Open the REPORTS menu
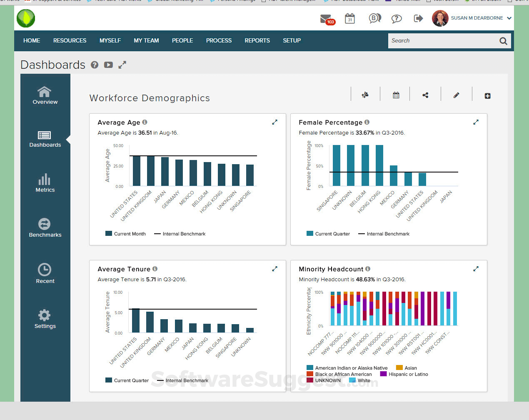This screenshot has width=529, height=420. click(257, 40)
